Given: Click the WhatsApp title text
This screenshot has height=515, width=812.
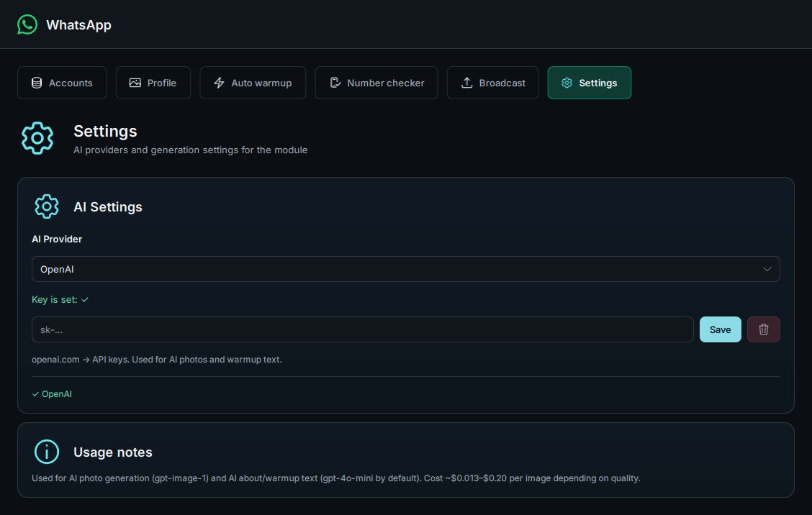Looking at the screenshot, I should [x=78, y=25].
